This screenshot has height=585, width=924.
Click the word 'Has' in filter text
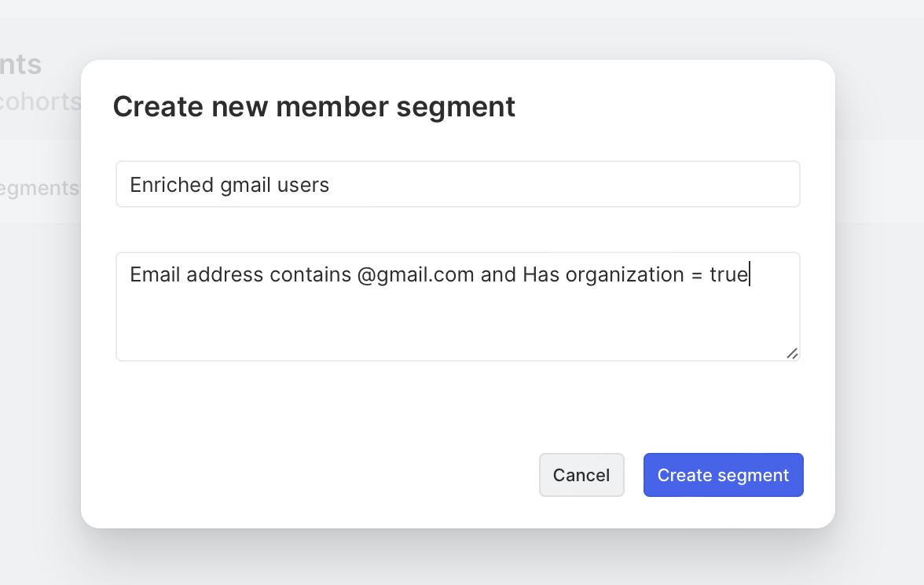pyautogui.click(x=541, y=274)
